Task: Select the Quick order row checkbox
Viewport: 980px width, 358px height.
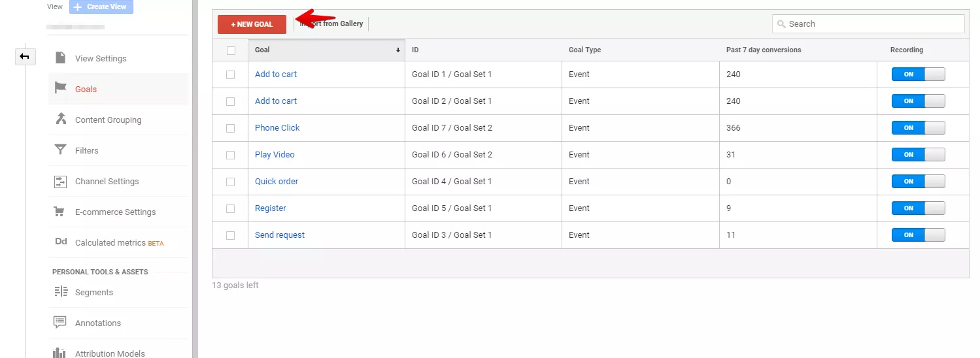Action: pos(230,182)
